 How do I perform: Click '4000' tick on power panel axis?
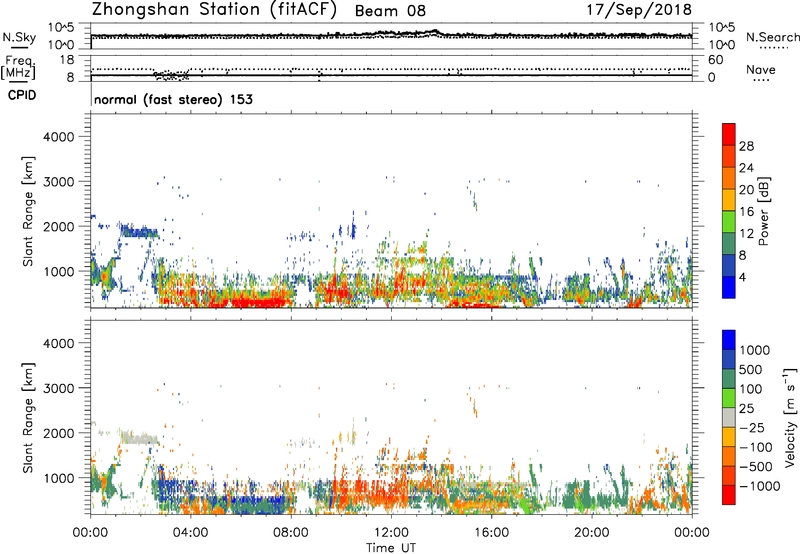(x=58, y=137)
